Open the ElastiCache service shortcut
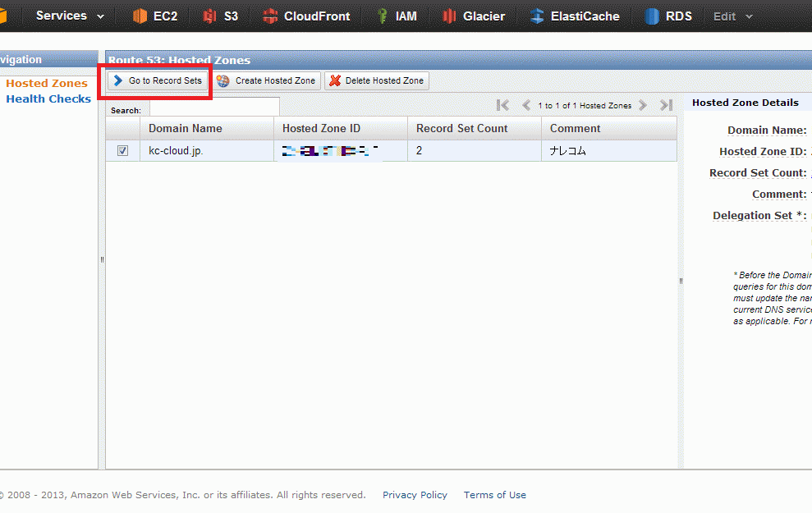The width and height of the screenshot is (812, 513). click(x=575, y=16)
